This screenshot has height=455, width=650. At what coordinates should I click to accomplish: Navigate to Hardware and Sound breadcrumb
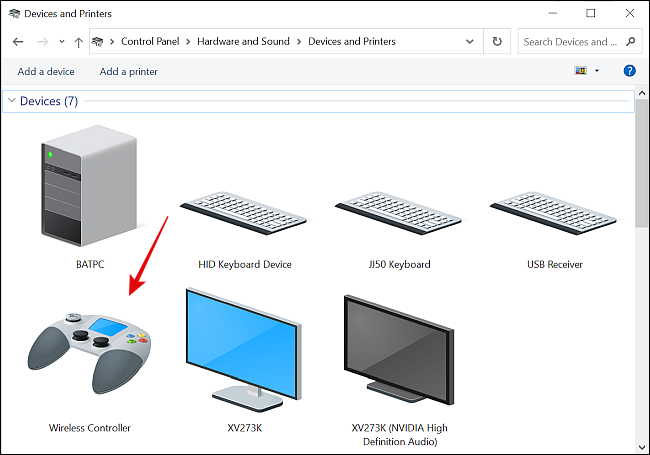click(x=243, y=41)
